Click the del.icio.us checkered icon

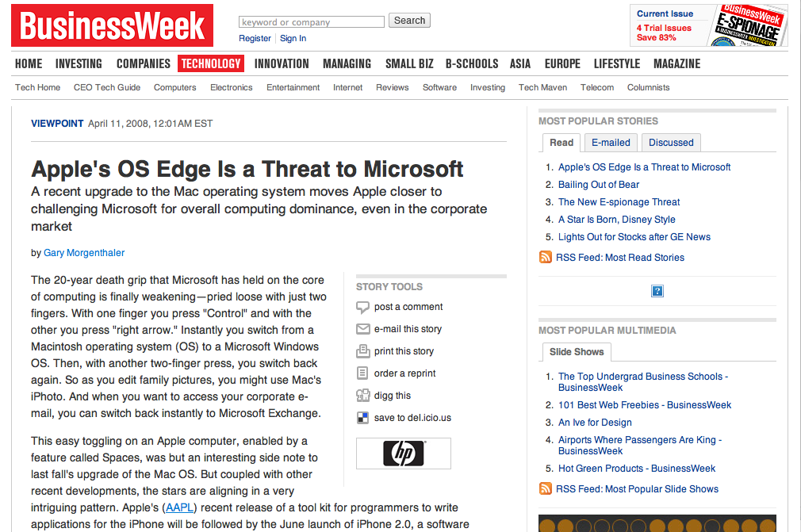tap(362, 418)
